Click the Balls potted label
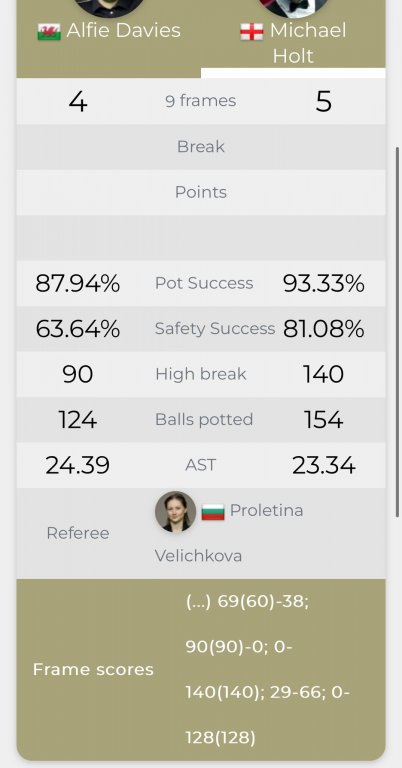Screen dimensions: 402x768 204,419
